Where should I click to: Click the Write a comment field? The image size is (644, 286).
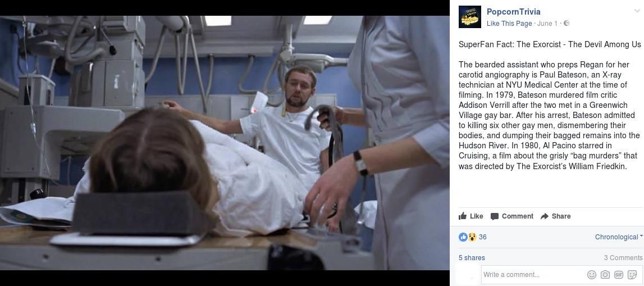534,275
